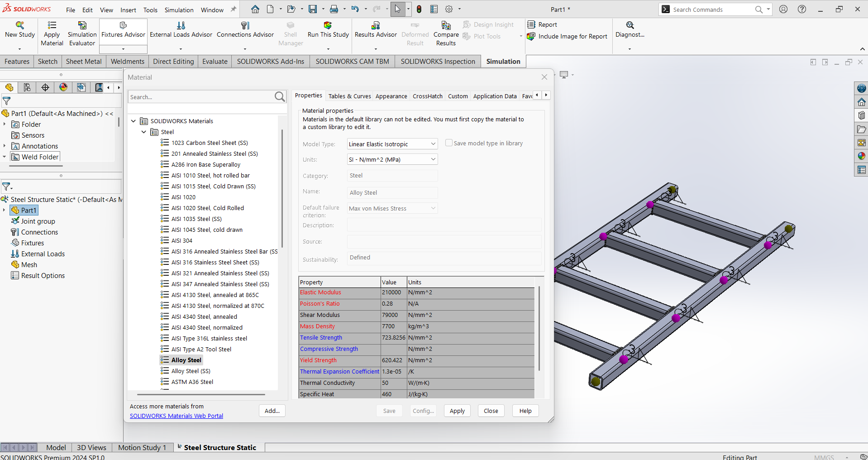868x460 pixels.
Task: Open the Results Advisor
Action: click(376, 30)
